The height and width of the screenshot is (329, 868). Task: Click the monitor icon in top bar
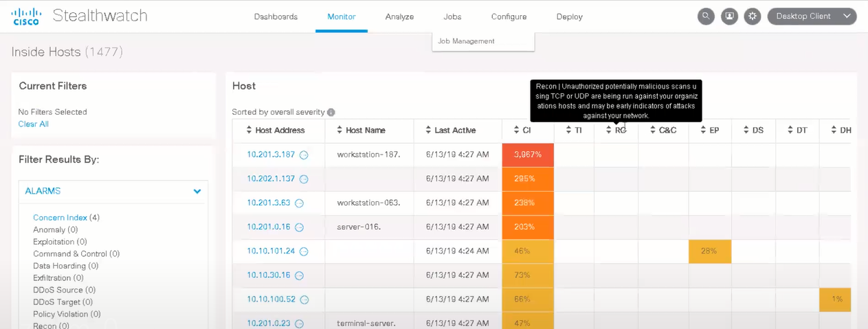pos(729,16)
